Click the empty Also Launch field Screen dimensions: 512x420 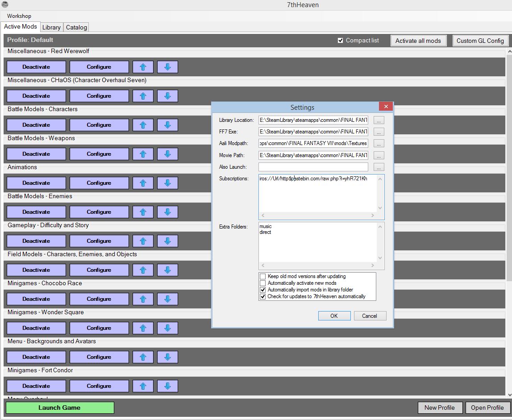pyautogui.click(x=313, y=167)
